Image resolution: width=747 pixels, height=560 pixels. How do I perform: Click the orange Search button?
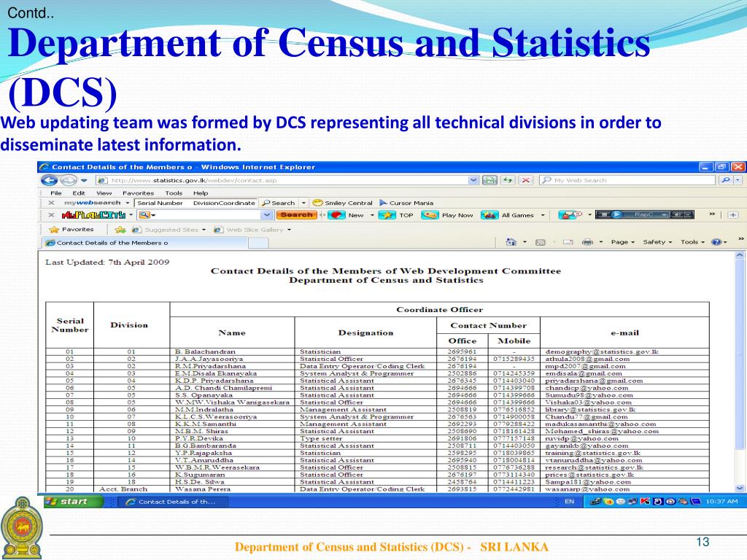pos(296,215)
